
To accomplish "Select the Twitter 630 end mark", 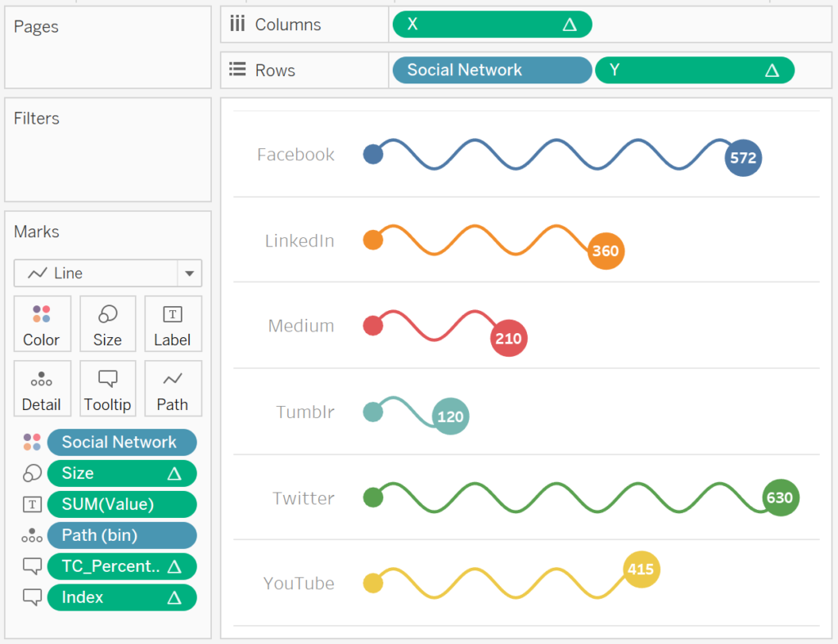I will pyautogui.click(x=780, y=498).
